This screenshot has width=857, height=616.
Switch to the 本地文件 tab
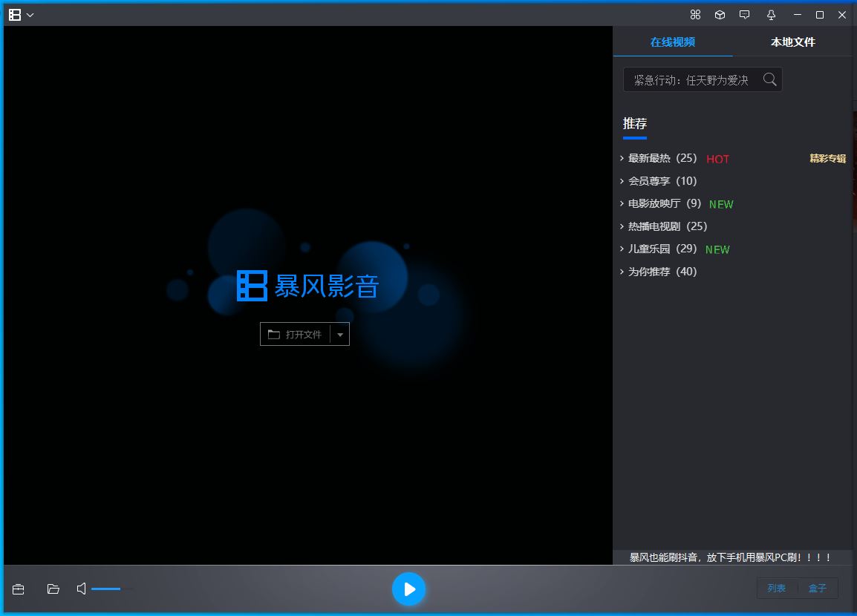pyautogui.click(x=792, y=42)
